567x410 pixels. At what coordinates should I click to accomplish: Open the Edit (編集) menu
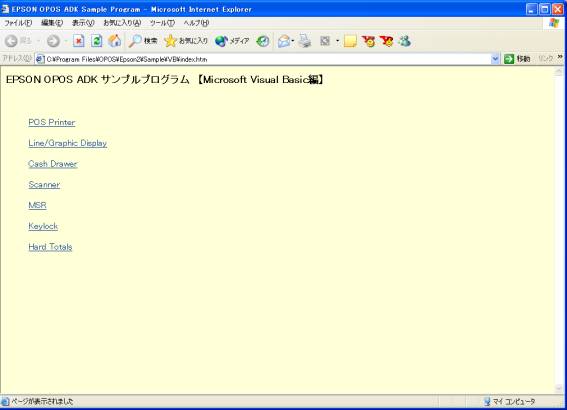(x=52, y=23)
